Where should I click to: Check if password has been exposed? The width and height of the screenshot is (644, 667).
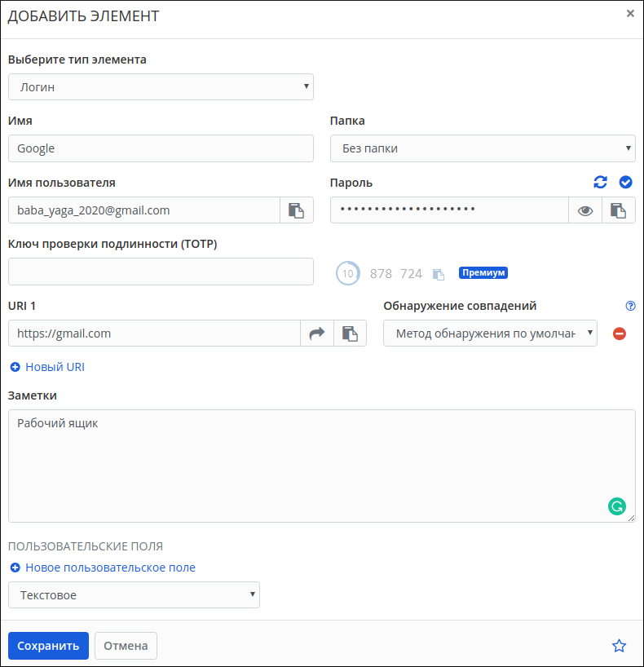click(626, 183)
